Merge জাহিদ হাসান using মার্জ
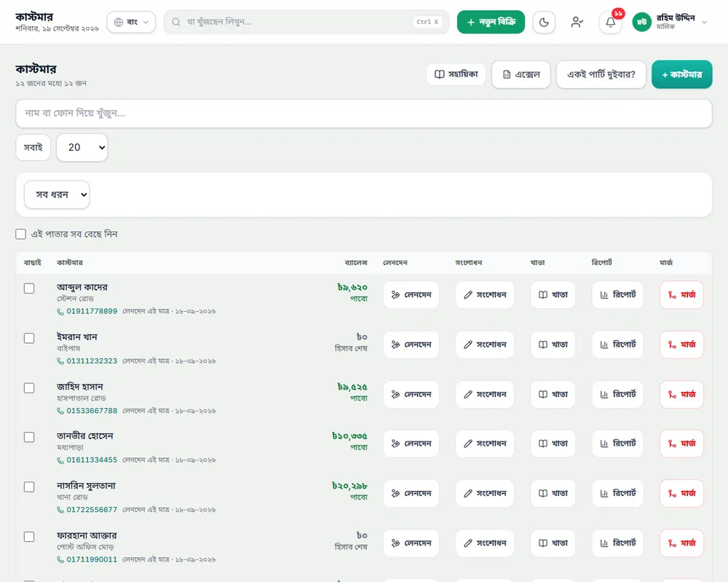 pyautogui.click(x=681, y=394)
